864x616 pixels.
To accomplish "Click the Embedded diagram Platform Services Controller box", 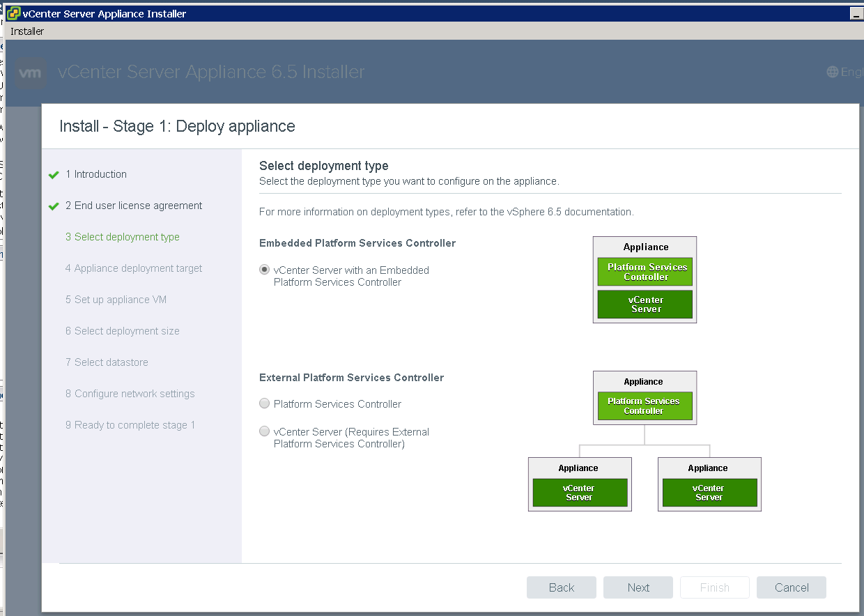I will 645,272.
